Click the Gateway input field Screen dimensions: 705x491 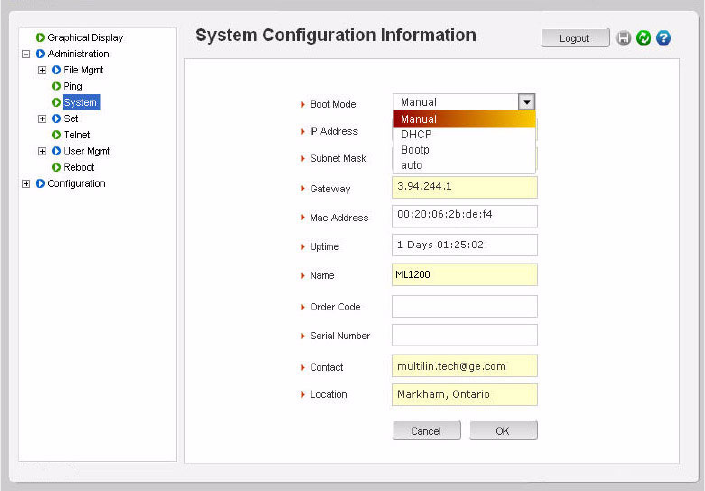tap(464, 187)
